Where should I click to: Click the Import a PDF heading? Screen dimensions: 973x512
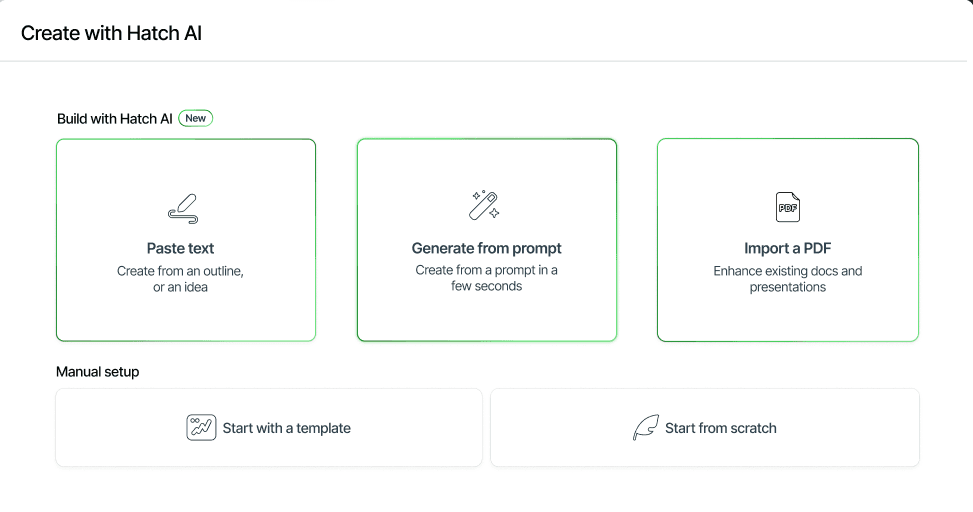click(x=788, y=248)
